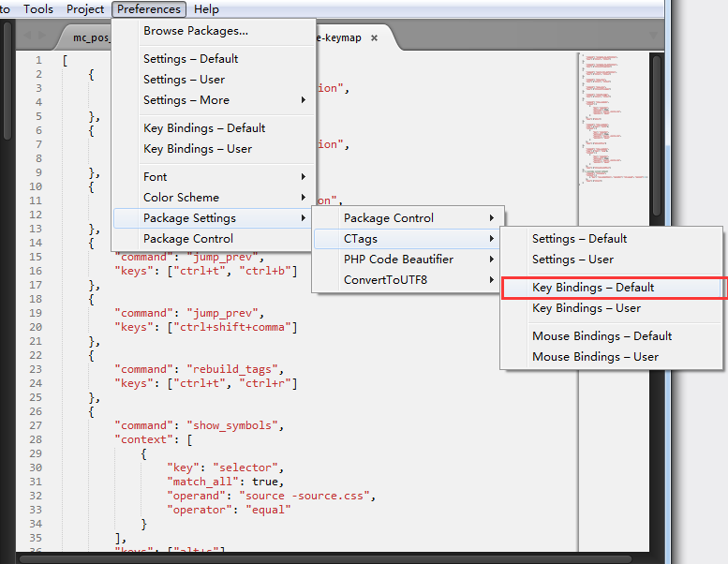
Task: Open CTags Mouse Bindings – Default
Action: pos(602,336)
